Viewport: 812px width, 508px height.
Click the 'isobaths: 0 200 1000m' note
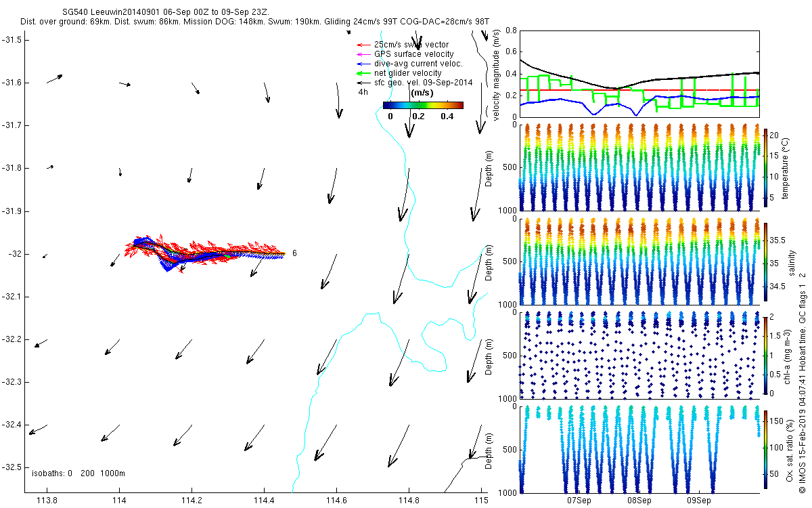[78, 473]
